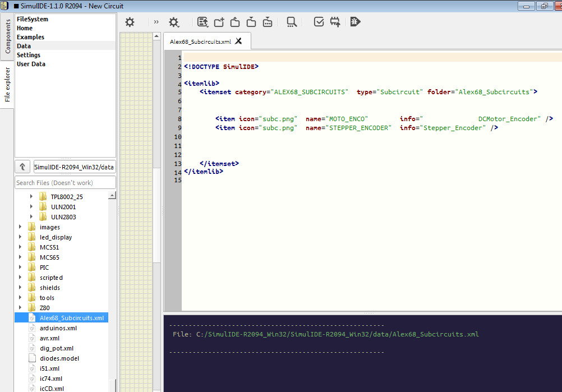
Task: Click the folder up arrow button
Action: click(x=22, y=167)
